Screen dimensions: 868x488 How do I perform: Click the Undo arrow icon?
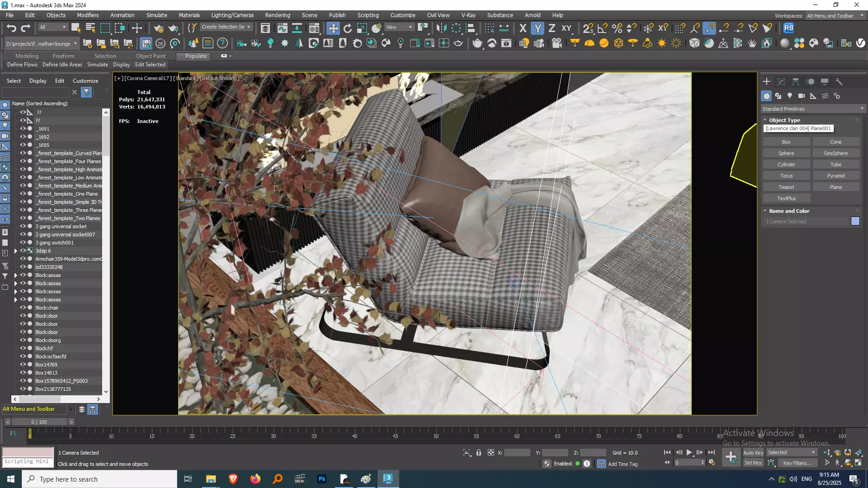click(x=11, y=28)
